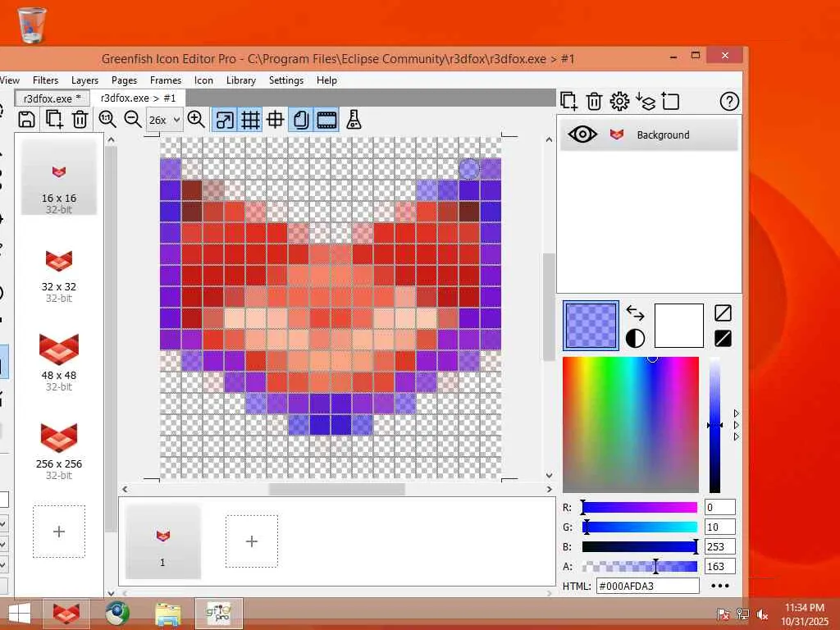The image size is (840, 630).
Task: Open the color options three-dots button
Action: coord(720,586)
